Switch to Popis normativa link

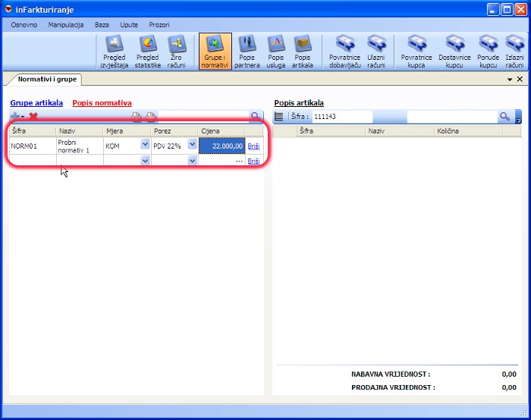(102, 103)
